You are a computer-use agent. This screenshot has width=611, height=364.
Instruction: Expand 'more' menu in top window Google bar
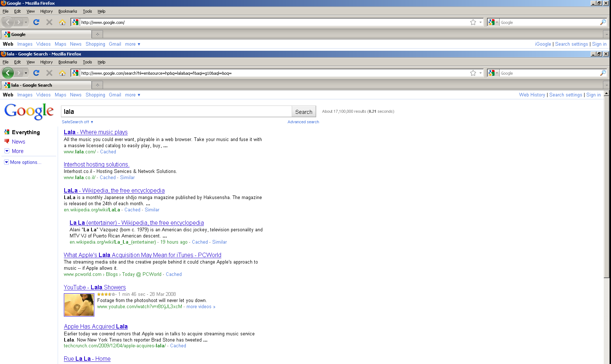[x=133, y=44]
